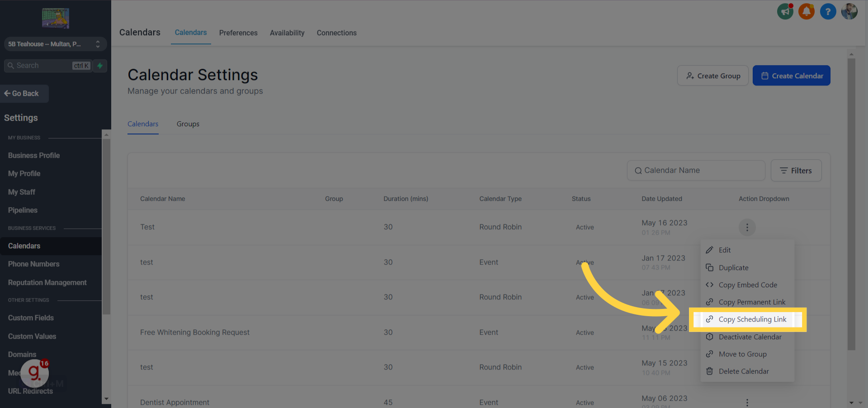This screenshot has height=408, width=868.
Task: Open the user profile avatar
Action: coord(849,11)
